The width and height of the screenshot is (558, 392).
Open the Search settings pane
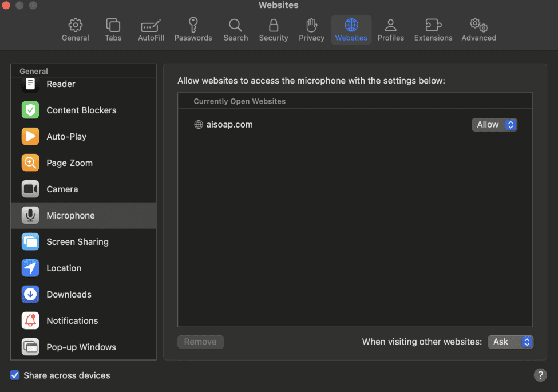(236, 30)
